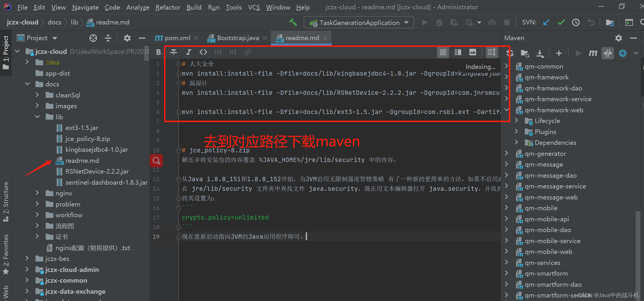Screen dimensions: 644x301
Task: Open SVN history clock icon
Action: [x=576, y=22]
